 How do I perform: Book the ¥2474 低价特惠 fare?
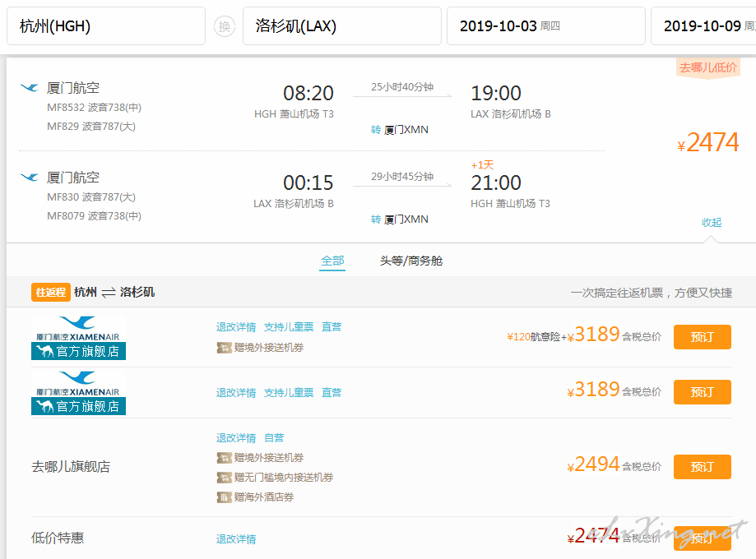coord(702,538)
